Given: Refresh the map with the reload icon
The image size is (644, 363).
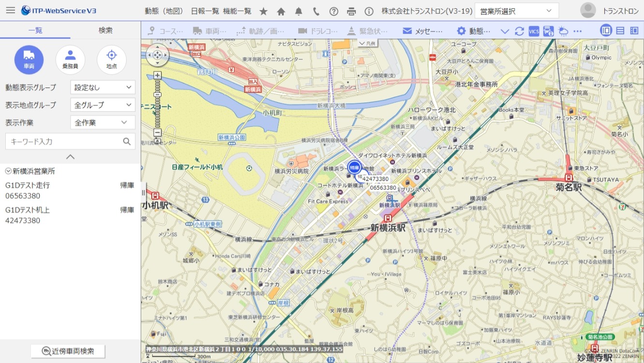Looking at the screenshot, I should pyautogui.click(x=519, y=31).
